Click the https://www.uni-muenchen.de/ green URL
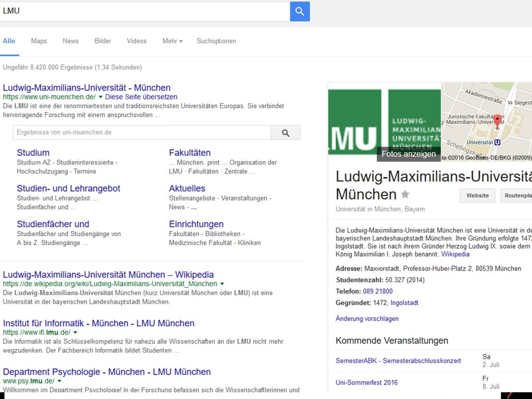 coord(49,97)
